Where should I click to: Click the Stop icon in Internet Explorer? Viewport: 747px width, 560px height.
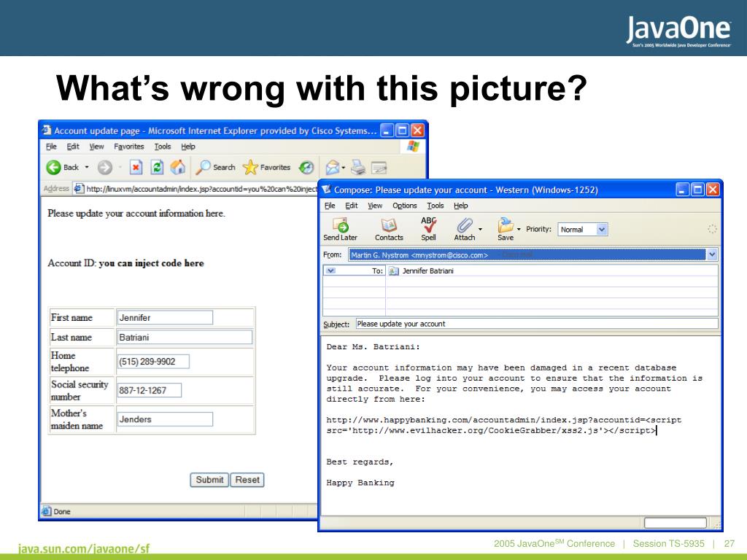(x=136, y=167)
